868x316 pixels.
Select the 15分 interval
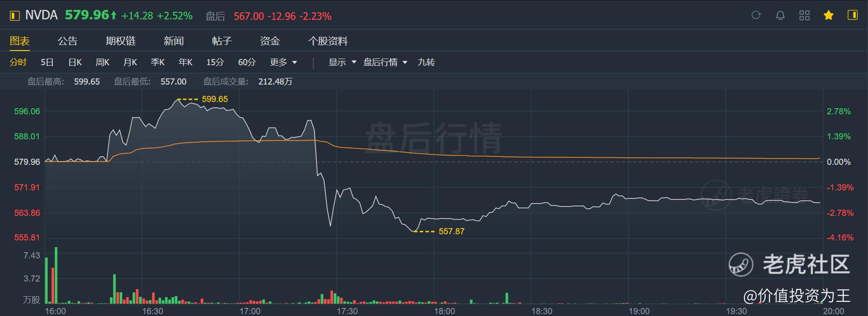(x=215, y=62)
